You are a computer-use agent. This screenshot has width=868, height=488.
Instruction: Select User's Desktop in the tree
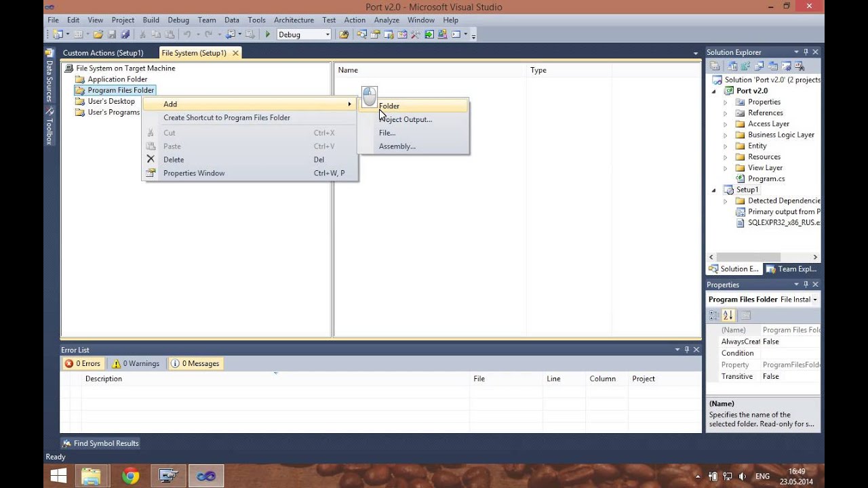point(111,101)
